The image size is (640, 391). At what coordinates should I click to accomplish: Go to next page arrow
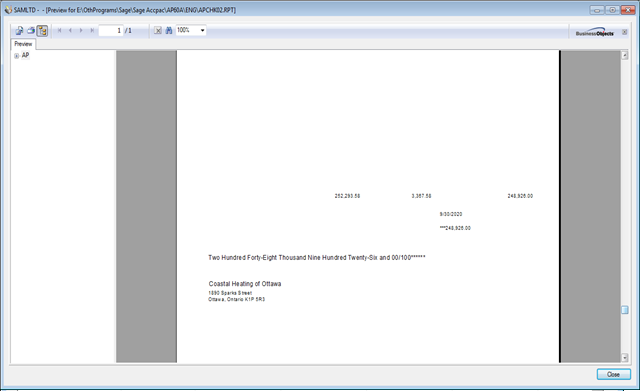tap(81, 30)
